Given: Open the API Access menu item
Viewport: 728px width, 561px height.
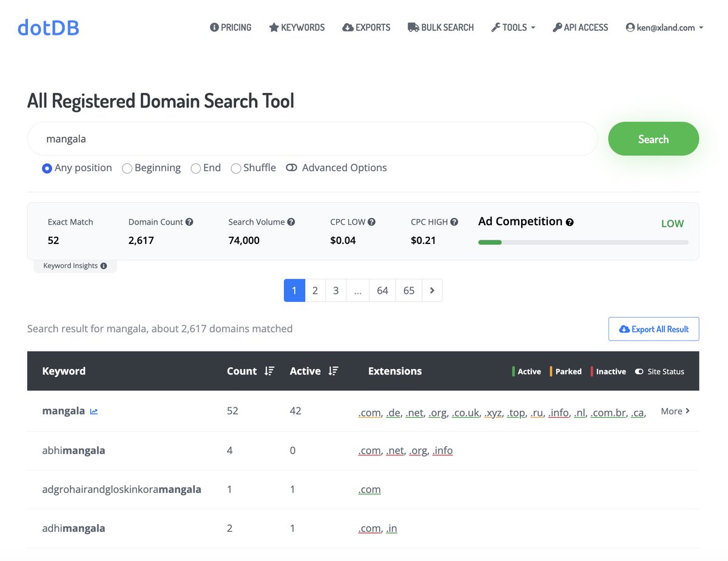Looking at the screenshot, I should point(581,27).
